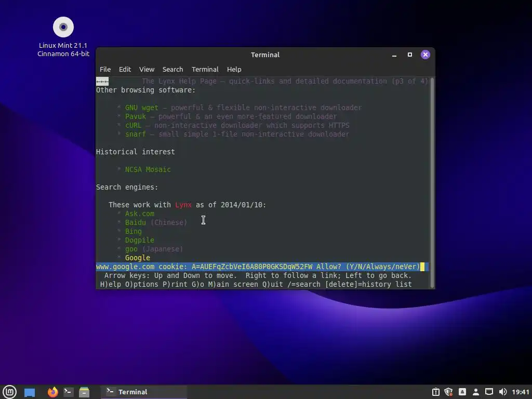Click the GNU wget link
This screenshot has height=399, width=532.
(141, 108)
